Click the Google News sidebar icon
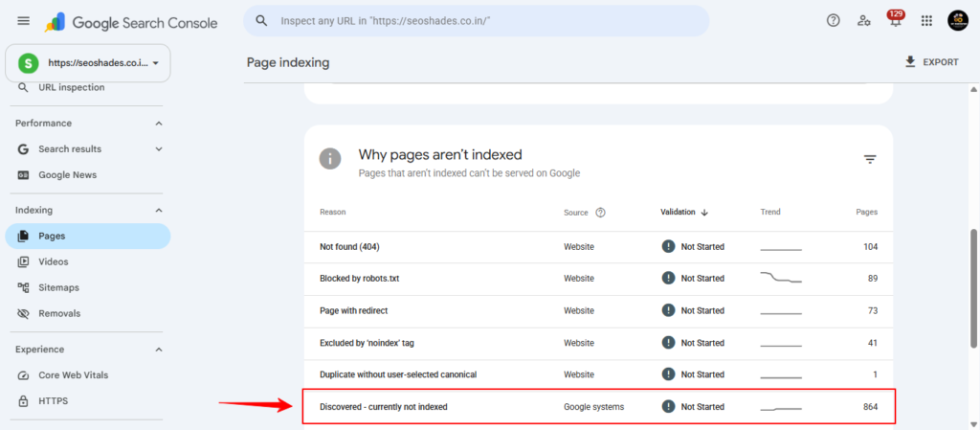The image size is (980, 430). 23,175
